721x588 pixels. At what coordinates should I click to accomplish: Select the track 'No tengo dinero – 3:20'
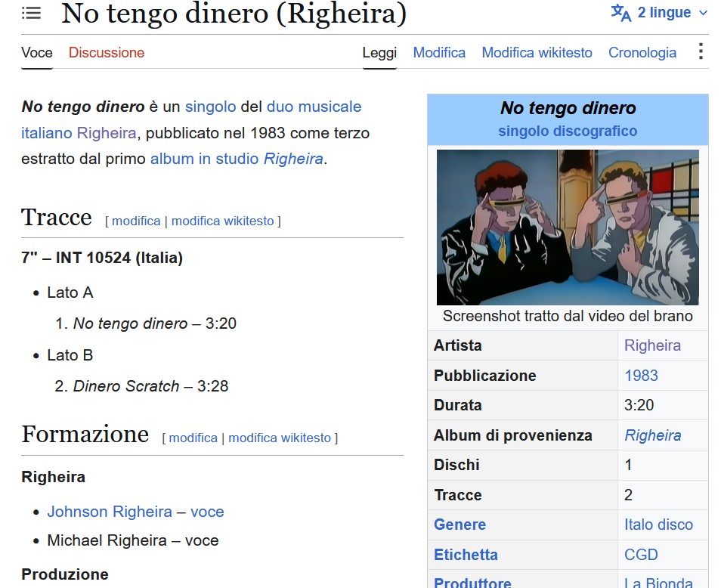154,323
